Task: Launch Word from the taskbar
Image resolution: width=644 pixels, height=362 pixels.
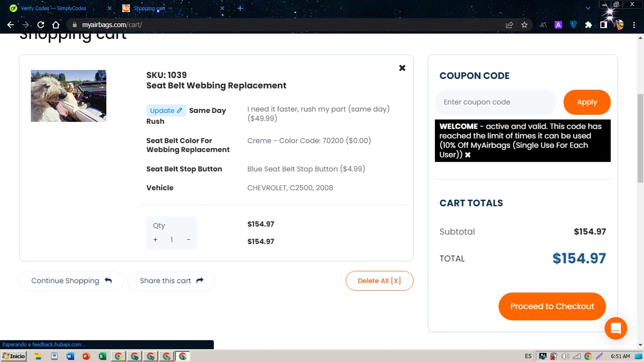Action: click(70, 356)
